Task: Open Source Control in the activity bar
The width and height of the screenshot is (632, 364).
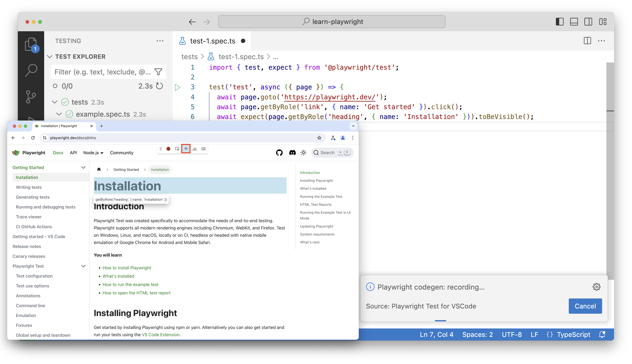Action: click(x=31, y=97)
